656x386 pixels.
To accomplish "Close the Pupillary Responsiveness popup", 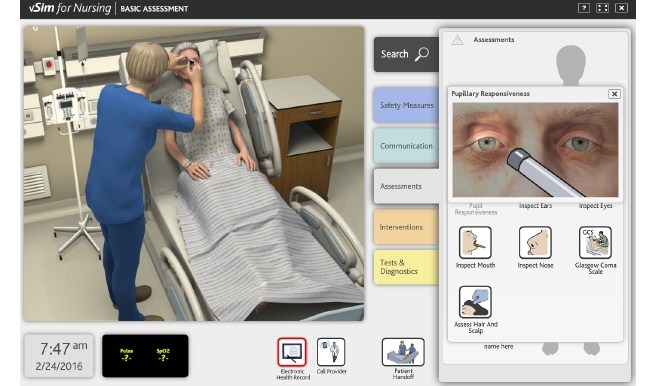I will pyautogui.click(x=614, y=94).
